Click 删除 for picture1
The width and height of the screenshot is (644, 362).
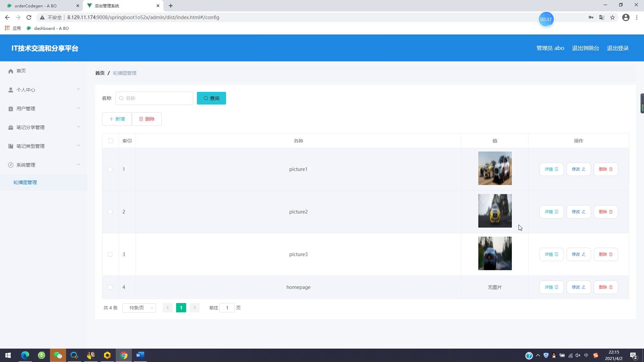606,169
